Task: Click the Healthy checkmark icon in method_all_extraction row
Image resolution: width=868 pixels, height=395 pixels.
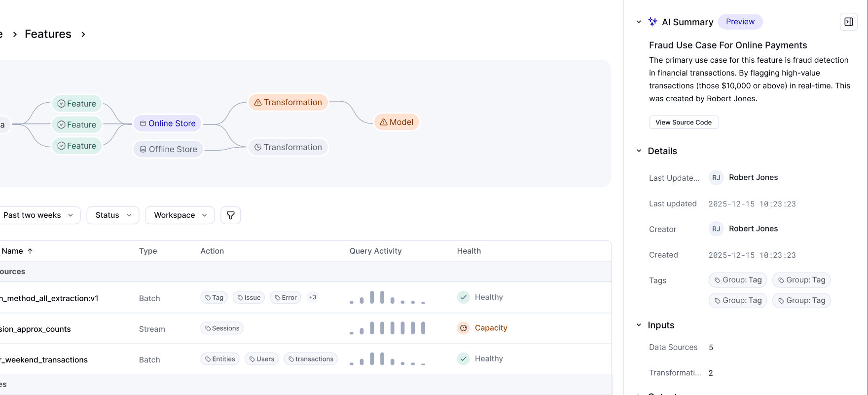Action: 463,297
